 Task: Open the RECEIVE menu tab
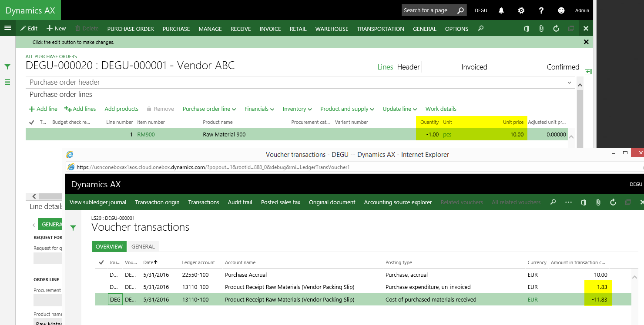coord(241,29)
